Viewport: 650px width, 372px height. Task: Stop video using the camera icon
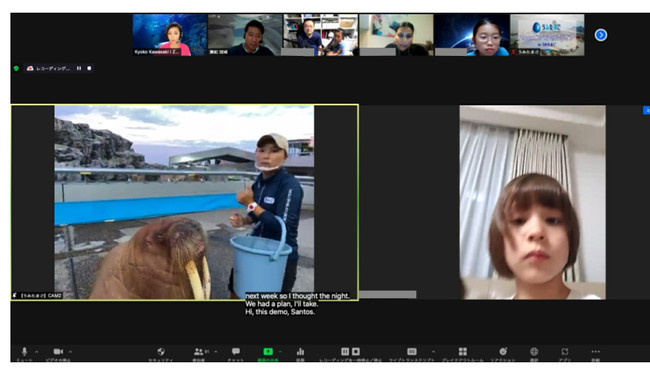[x=58, y=352]
